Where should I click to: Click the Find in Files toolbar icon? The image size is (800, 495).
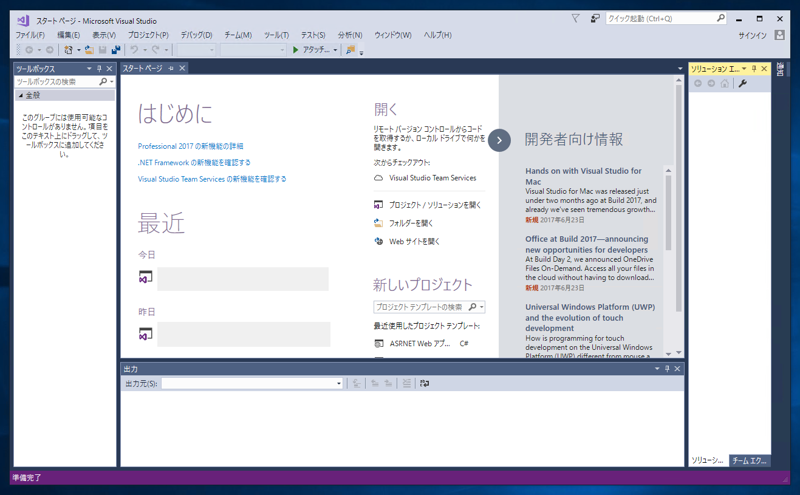(351, 50)
